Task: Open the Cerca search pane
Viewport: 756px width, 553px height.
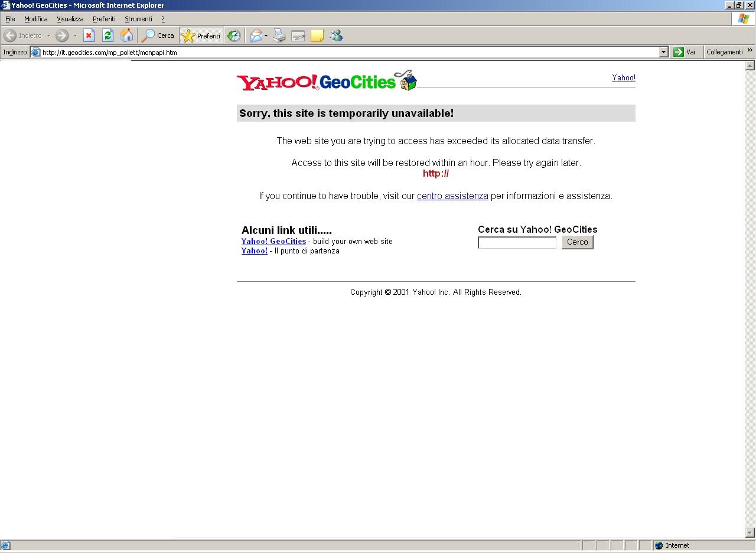Action: pos(158,35)
